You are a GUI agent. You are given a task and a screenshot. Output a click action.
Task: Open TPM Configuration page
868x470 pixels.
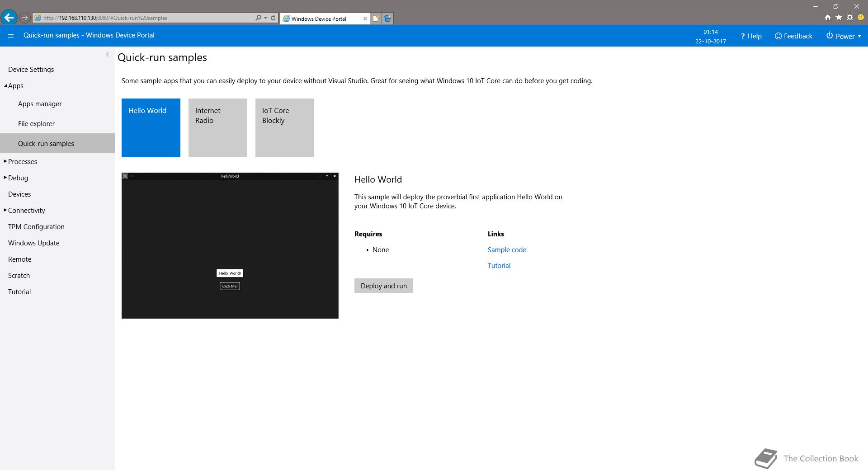coord(36,227)
